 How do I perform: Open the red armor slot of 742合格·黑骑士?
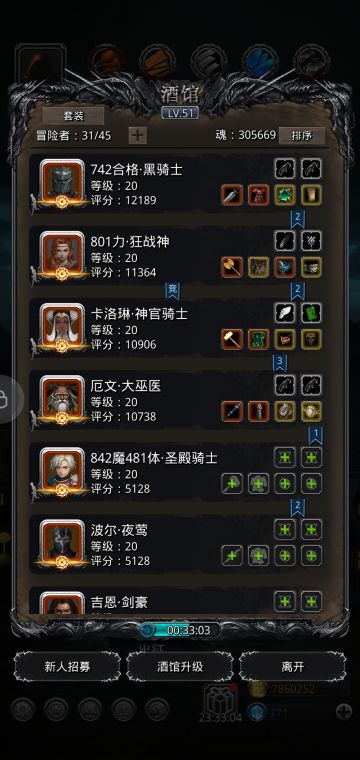pyautogui.click(x=258, y=195)
